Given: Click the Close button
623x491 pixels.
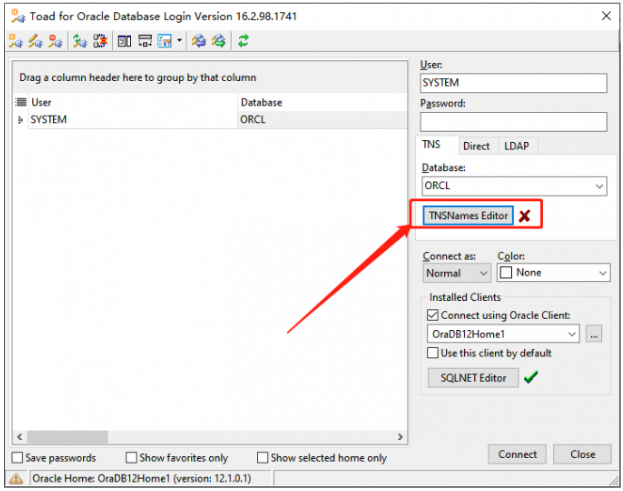Looking at the screenshot, I should (x=582, y=454).
